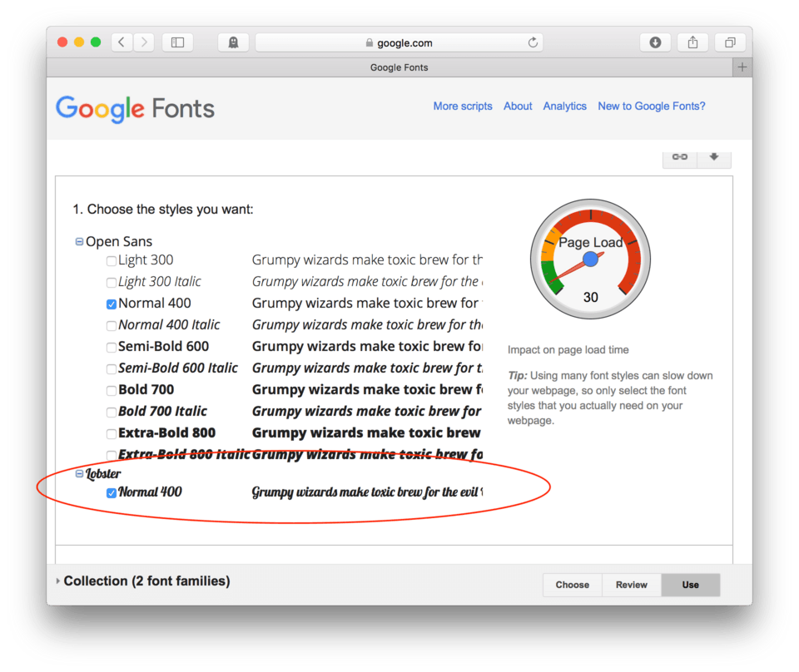Image resolution: width=799 pixels, height=672 pixels.
Task: Collapse the Open Sans family
Action: tap(79, 241)
